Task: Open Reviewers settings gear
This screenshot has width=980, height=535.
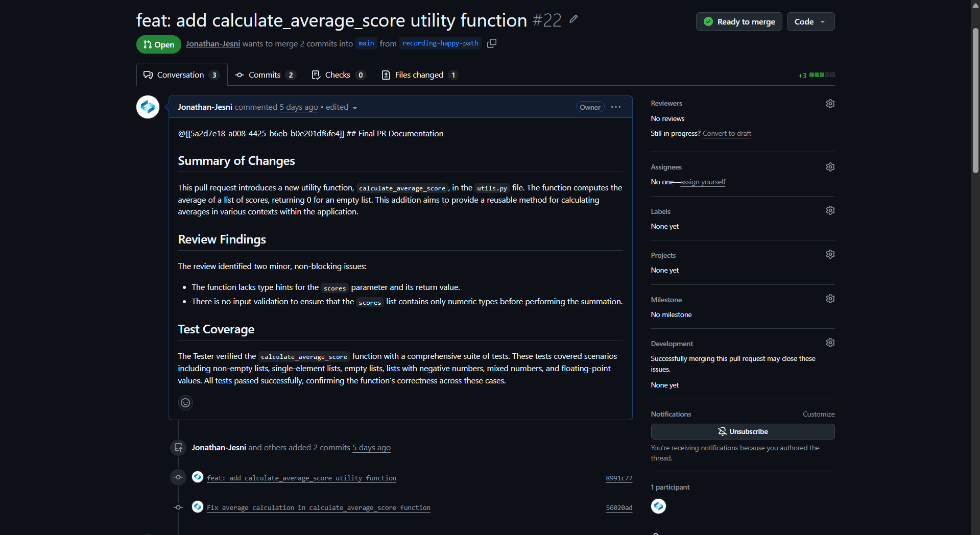Action: coord(830,104)
